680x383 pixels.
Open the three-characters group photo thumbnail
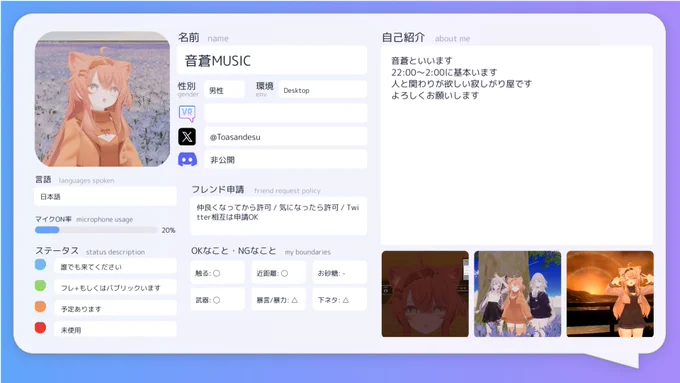pos(517,294)
